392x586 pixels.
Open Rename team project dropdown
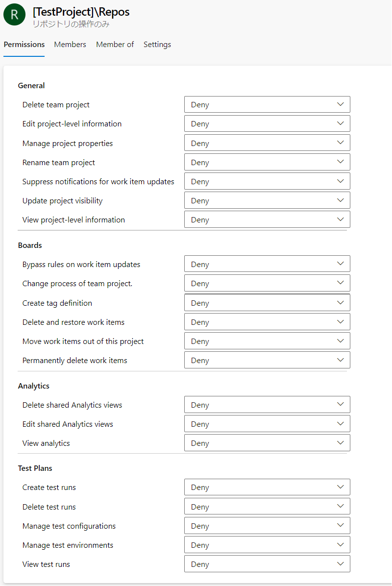pos(267,162)
